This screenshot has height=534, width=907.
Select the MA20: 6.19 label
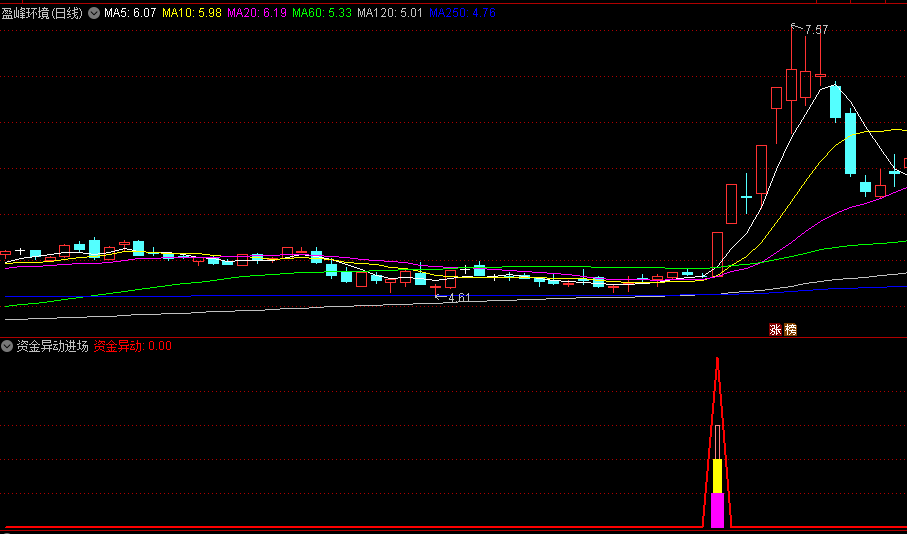tap(257, 13)
